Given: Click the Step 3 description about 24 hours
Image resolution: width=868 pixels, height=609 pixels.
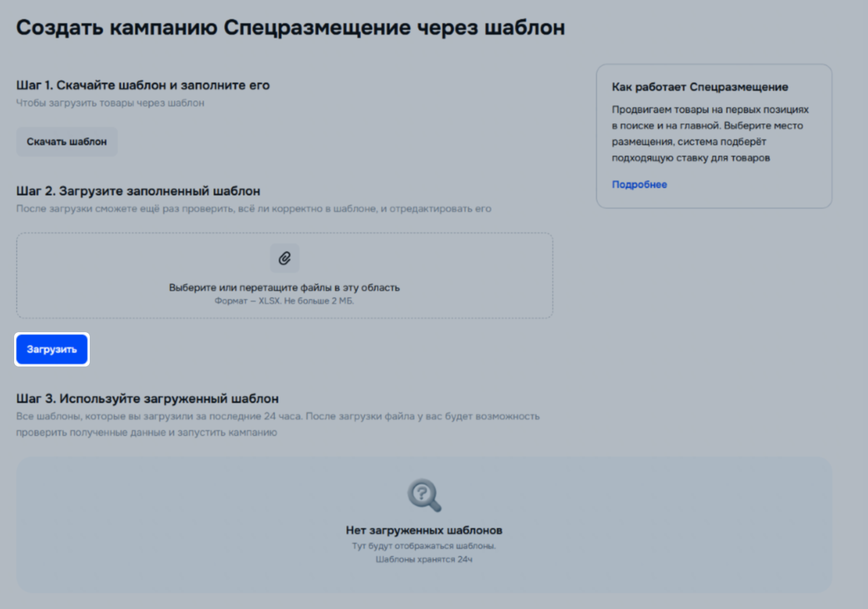Looking at the screenshot, I should pyautogui.click(x=278, y=424).
